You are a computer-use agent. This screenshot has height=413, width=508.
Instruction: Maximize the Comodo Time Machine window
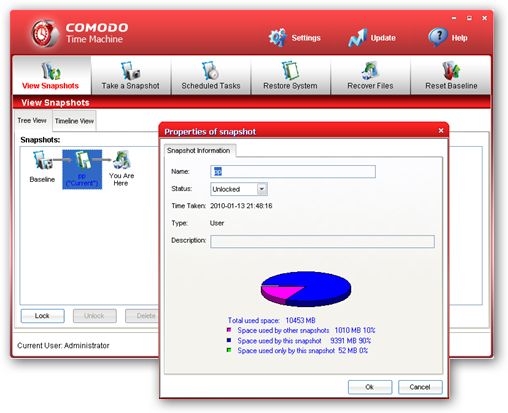tap(469, 18)
